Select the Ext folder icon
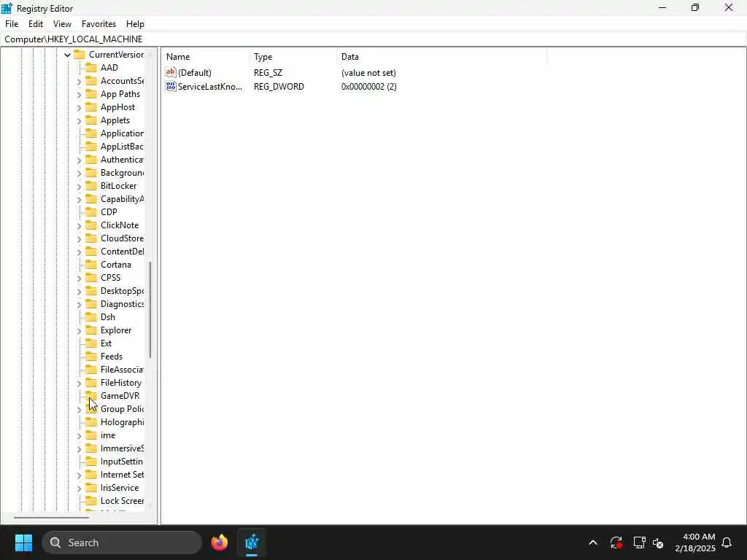 (x=91, y=343)
